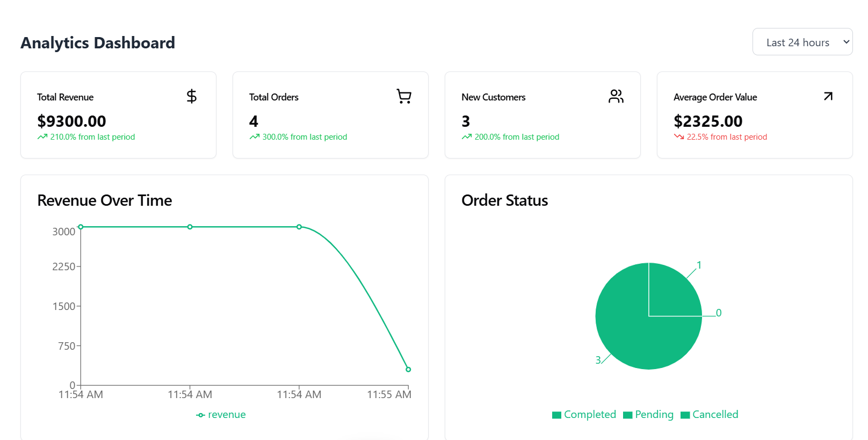Click the pie label 0
The image size is (868, 440).
(719, 313)
